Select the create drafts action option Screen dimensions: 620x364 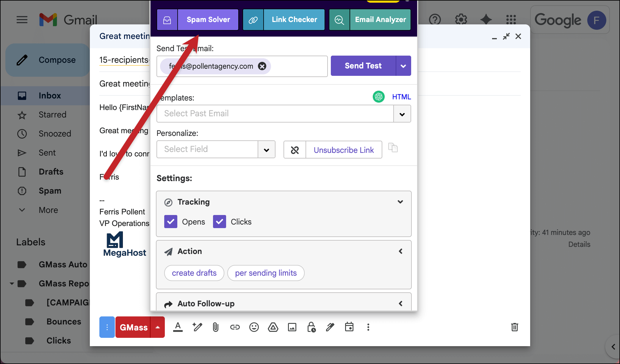coord(194,273)
